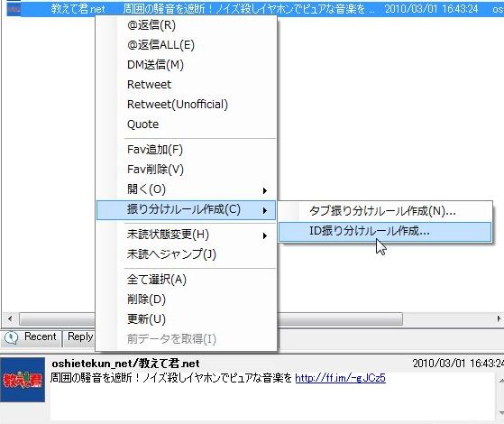Click horizontal scrollbar left arrow
The height and width of the screenshot is (424, 504).
(10, 318)
